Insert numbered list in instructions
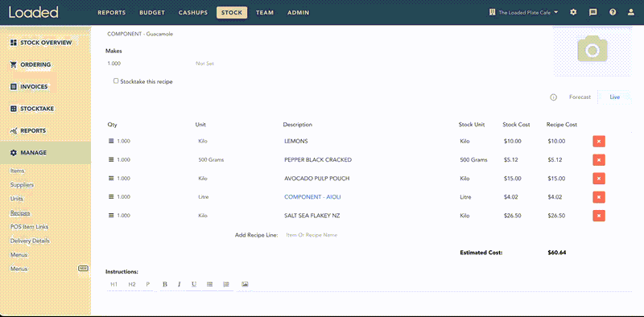Viewport: 644px width, 317px height. click(226, 284)
